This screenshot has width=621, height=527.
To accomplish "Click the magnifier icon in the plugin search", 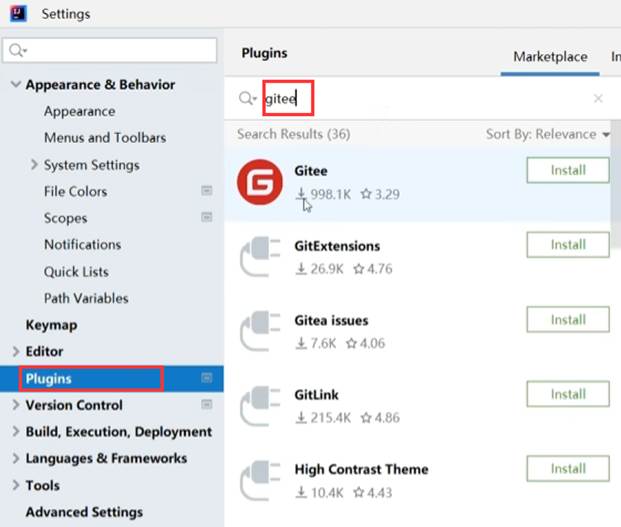I will pos(248,98).
